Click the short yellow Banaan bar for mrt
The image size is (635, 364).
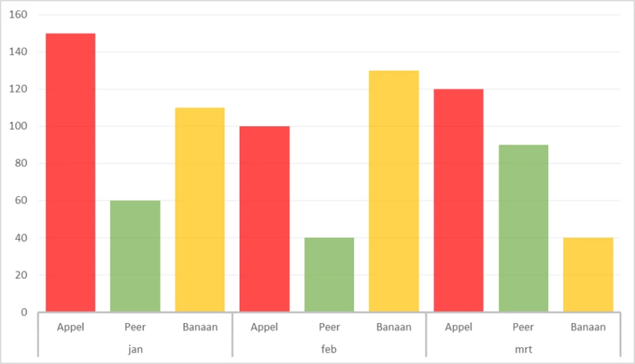tap(588, 274)
